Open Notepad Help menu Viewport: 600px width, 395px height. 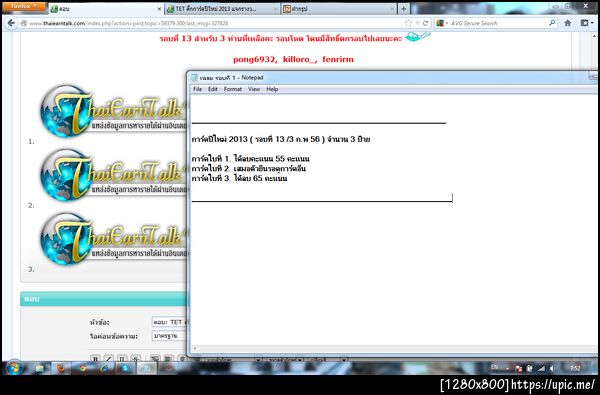[272, 89]
